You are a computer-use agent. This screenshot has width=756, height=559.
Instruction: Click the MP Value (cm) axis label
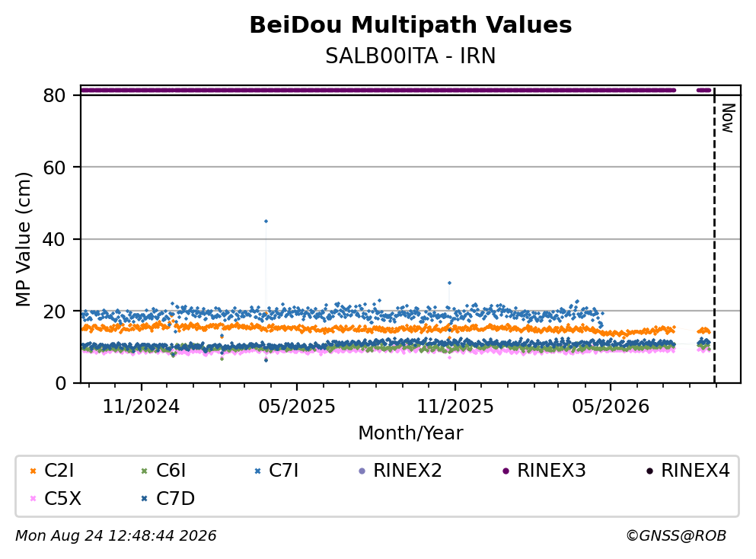(x=23, y=240)
